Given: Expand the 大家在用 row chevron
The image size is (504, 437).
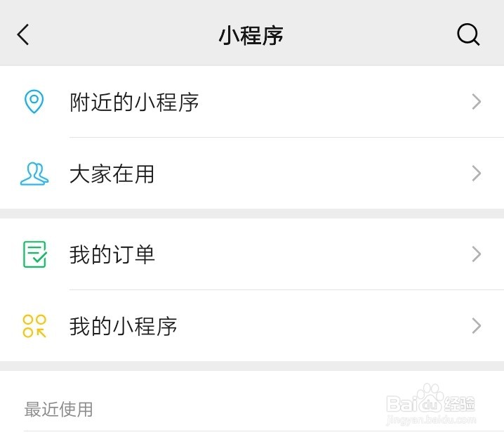Looking at the screenshot, I should [x=477, y=174].
